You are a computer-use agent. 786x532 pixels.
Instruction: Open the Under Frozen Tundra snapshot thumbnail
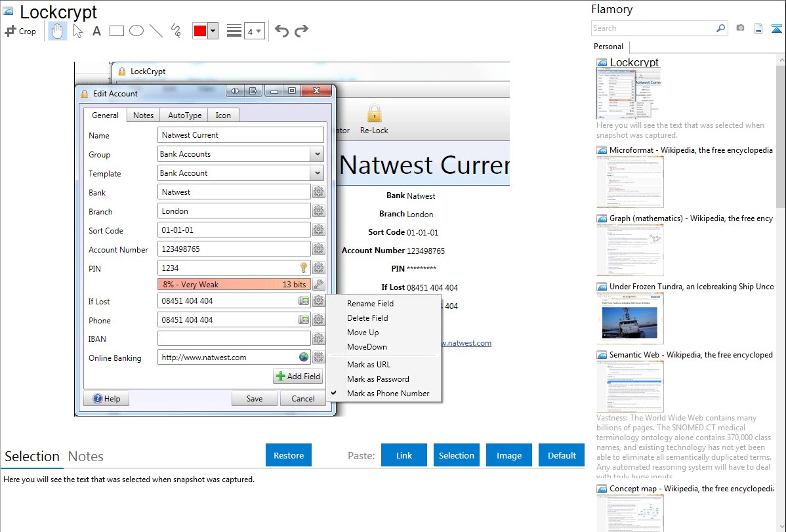coord(630,318)
